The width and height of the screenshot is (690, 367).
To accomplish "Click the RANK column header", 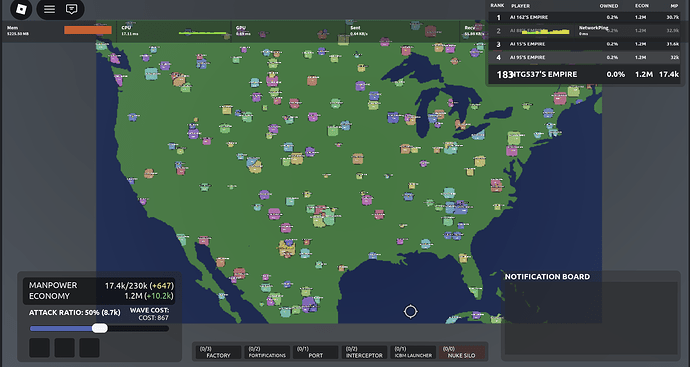I will click(x=497, y=6).
